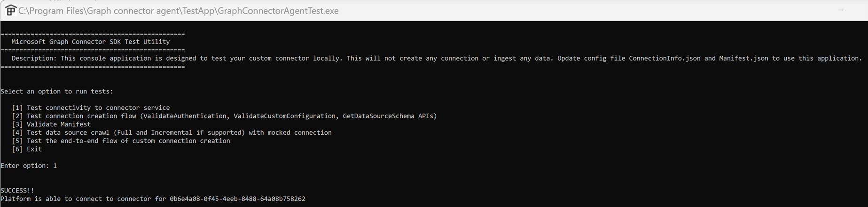This screenshot has width=868, height=207.
Task: Click the "Select an option to run tests" line
Action: click(x=57, y=92)
